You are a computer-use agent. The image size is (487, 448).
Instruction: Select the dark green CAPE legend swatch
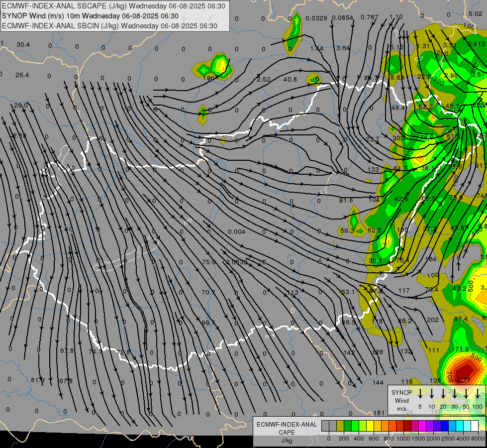(x=348, y=426)
